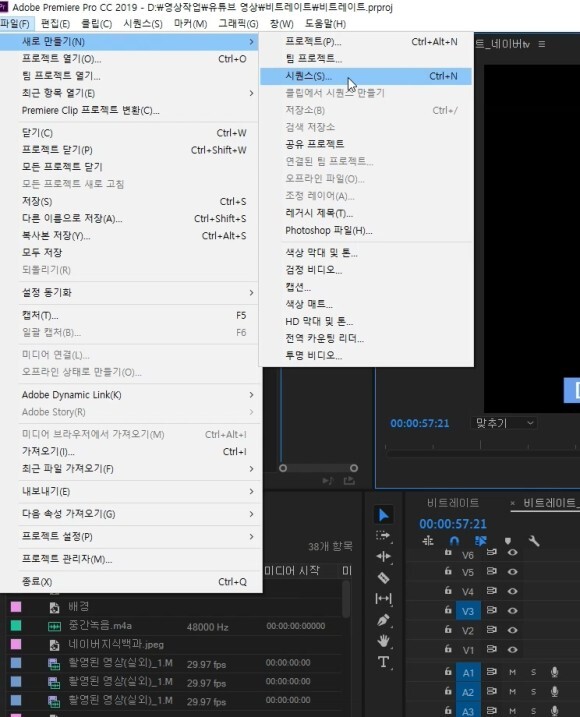Choose 종료(X) to quit
The image size is (580, 717).
coord(129,582)
